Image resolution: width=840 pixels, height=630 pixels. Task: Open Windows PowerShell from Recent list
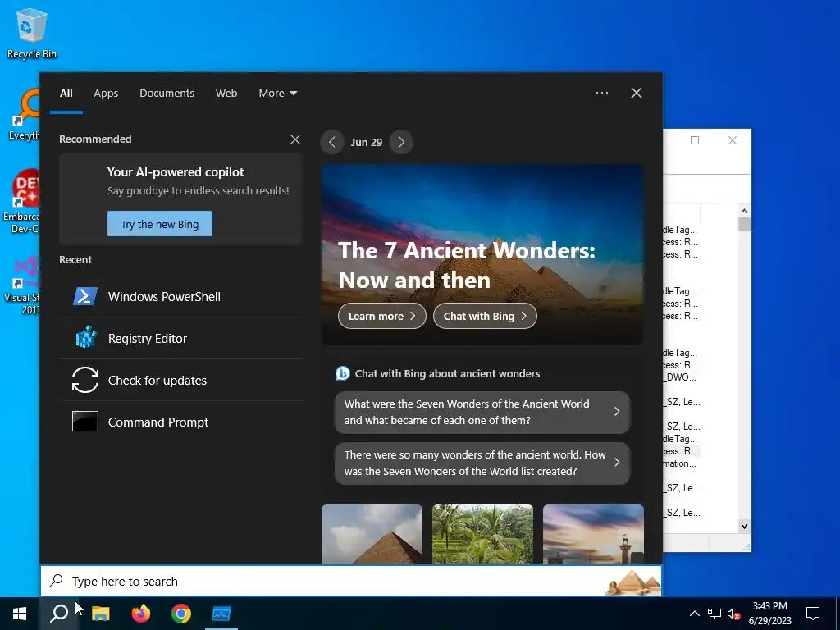click(x=180, y=296)
